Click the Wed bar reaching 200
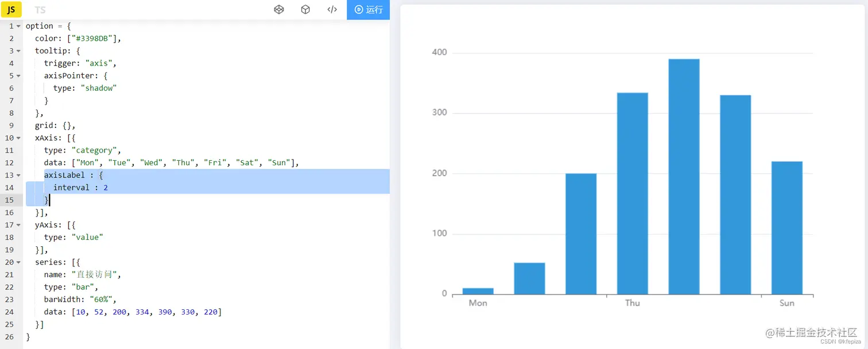 click(581, 234)
